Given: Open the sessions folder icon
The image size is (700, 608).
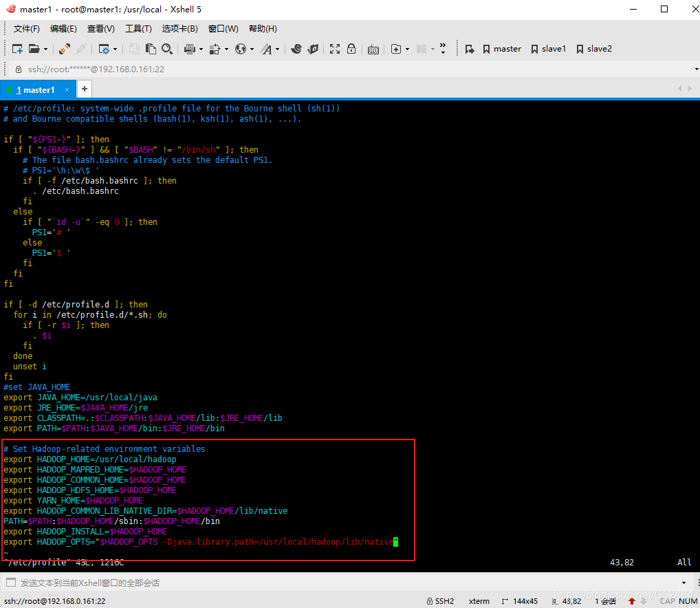Looking at the screenshot, I should coord(33,49).
